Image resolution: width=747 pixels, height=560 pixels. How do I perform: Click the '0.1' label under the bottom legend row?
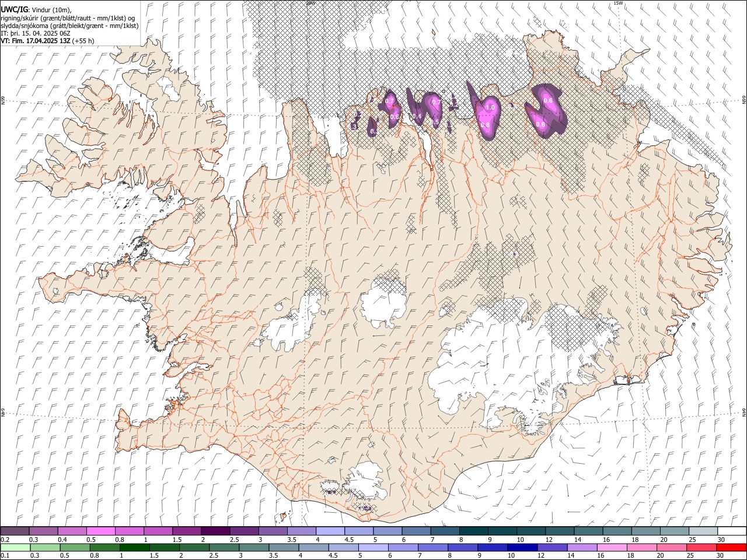click(5, 556)
